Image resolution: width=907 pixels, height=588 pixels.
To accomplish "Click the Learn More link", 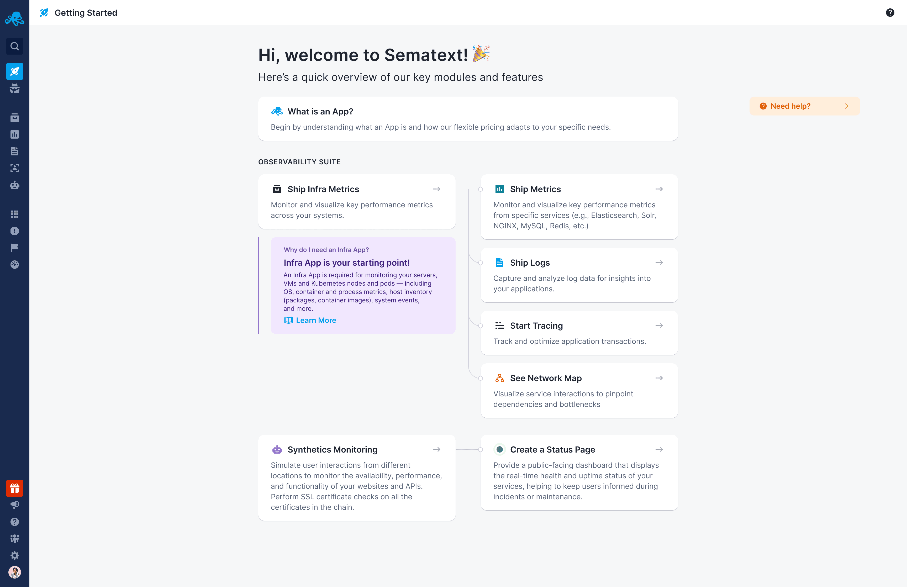I will coord(316,320).
